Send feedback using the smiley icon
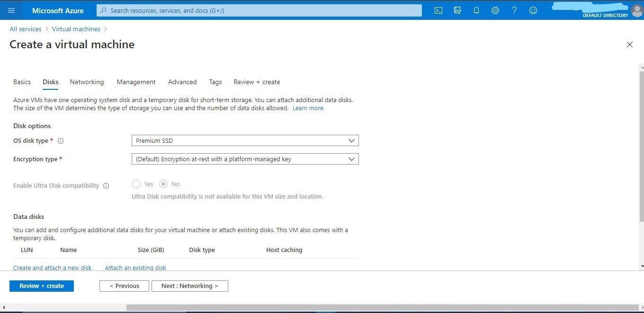 (x=533, y=10)
